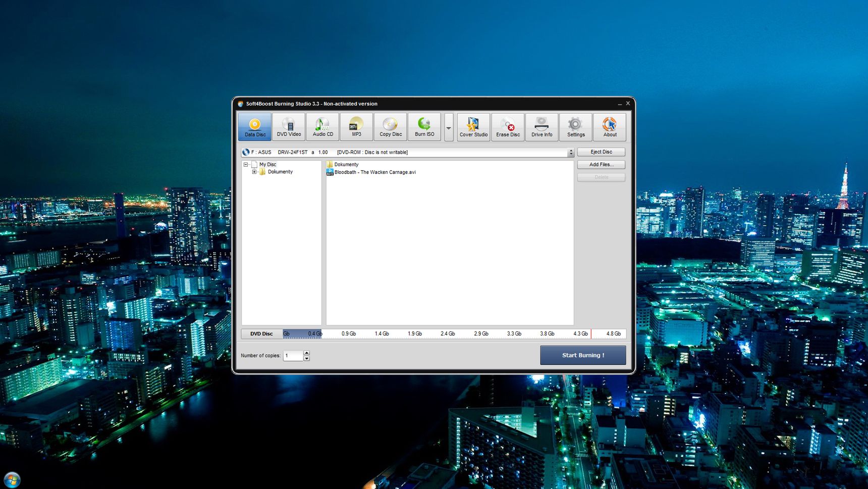The width and height of the screenshot is (868, 489).
Task: Click the DVD Disc type label
Action: [261, 334]
